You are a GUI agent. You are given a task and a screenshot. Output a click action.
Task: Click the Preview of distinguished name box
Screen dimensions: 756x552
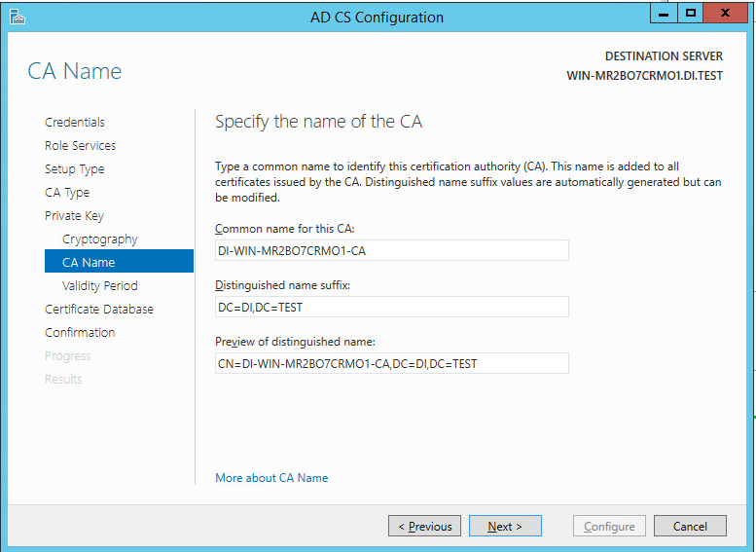click(391, 364)
